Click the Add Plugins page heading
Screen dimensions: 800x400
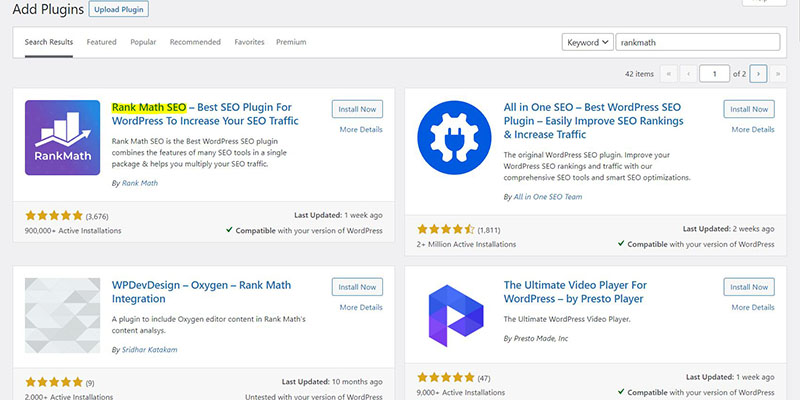(48, 9)
